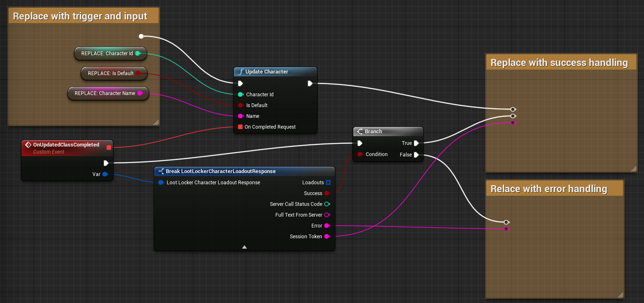Click the Break LootLockerCharacterLoadoutResponse struct icon
The height and width of the screenshot is (303, 644).
click(x=160, y=171)
